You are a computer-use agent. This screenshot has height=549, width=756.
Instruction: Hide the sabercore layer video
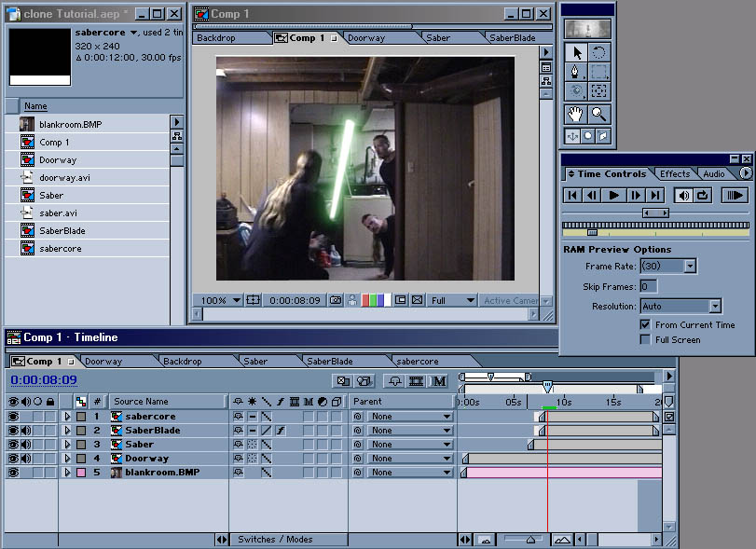pyautogui.click(x=12, y=417)
